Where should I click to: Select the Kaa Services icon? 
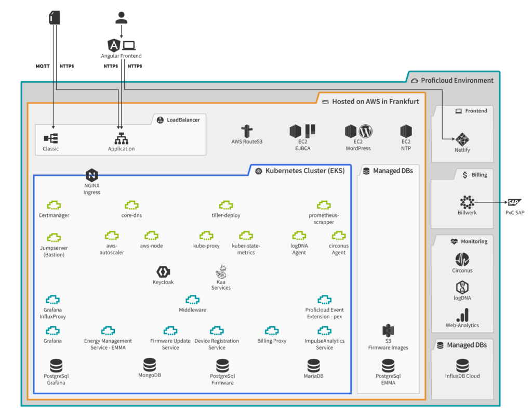pos(221,272)
